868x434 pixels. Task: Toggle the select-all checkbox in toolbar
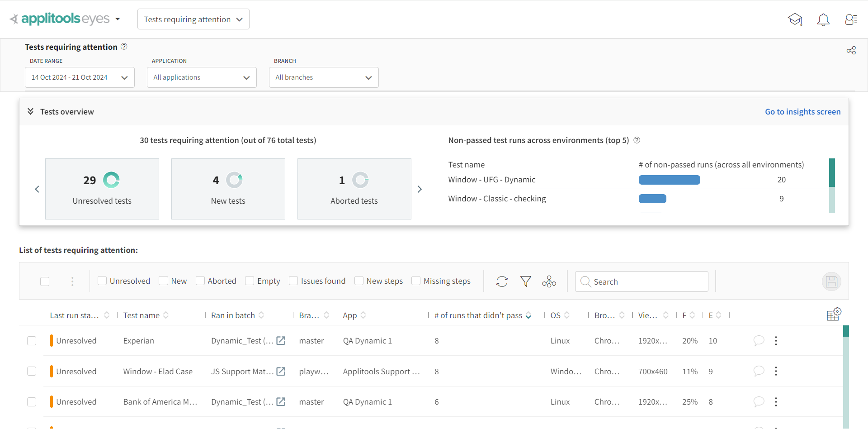[x=45, y=281]
